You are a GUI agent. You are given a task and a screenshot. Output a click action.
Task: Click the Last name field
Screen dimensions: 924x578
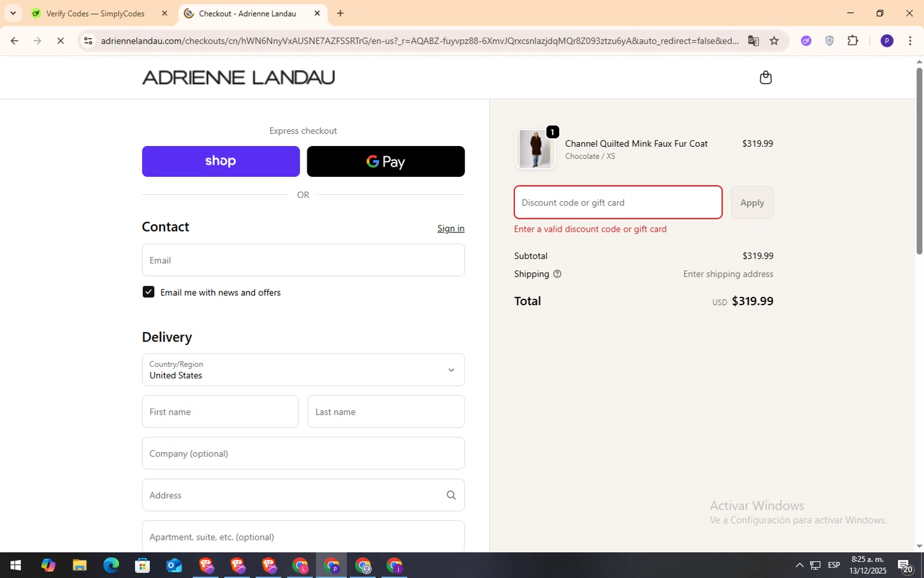tap(386, 412)
